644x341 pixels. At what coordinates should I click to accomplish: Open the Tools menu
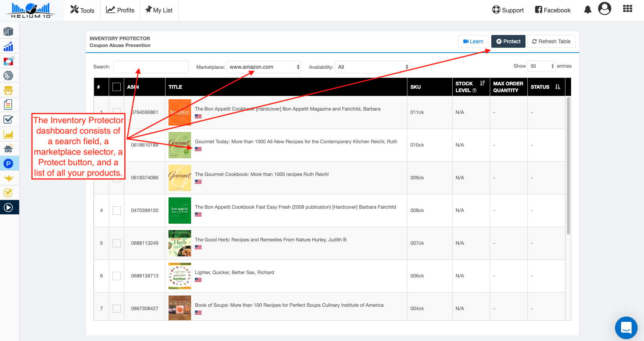point(82,10)
